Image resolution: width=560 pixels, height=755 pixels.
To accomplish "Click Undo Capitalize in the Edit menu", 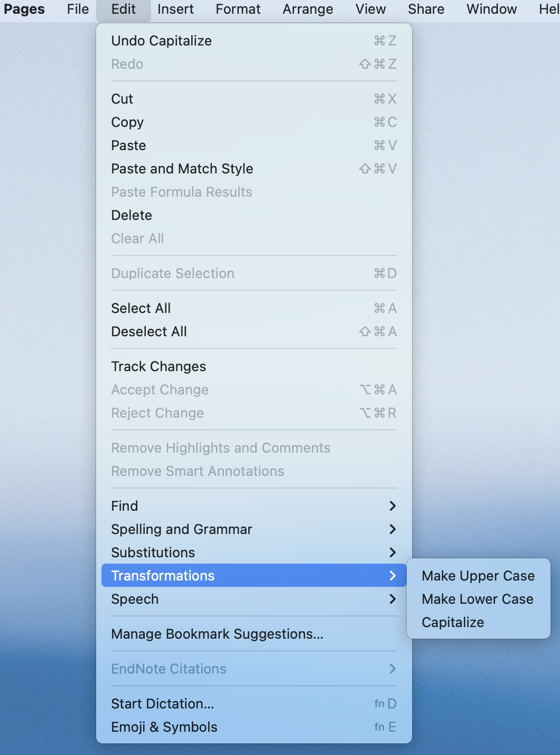I will (x=161, y=41).
